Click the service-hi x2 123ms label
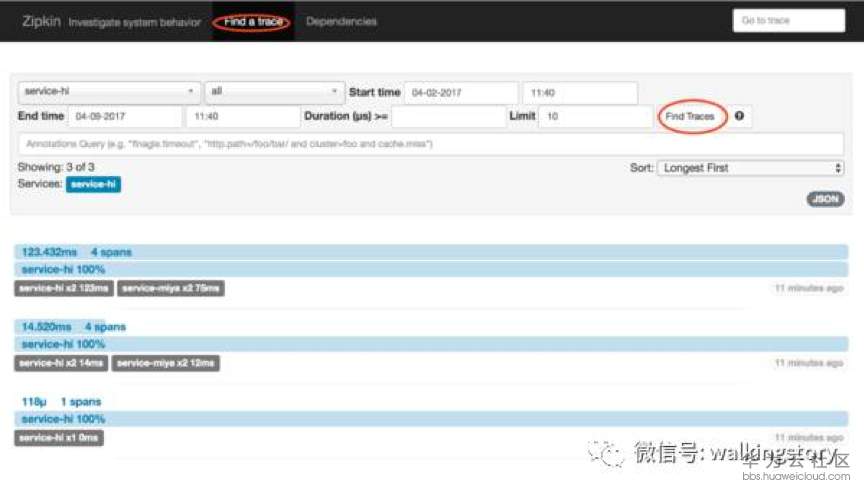This screenshot has width=864, height=491. pos(64,288)
